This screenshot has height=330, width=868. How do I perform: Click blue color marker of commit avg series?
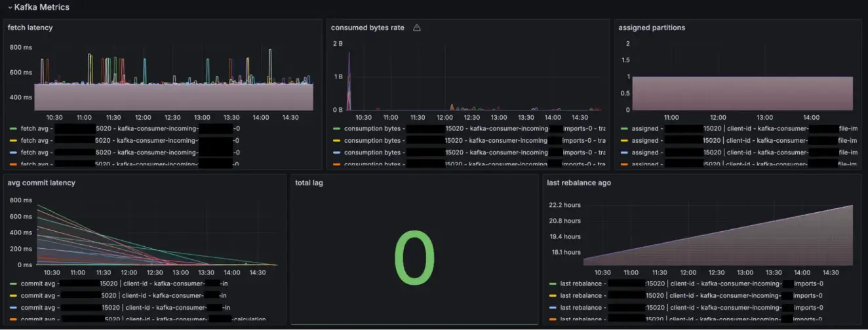tap(13, 307)
